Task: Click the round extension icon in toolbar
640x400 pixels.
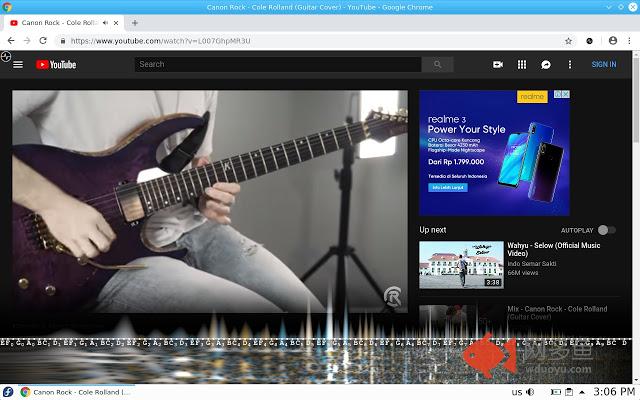Action: pyautogui.click(x=589, y=41)
